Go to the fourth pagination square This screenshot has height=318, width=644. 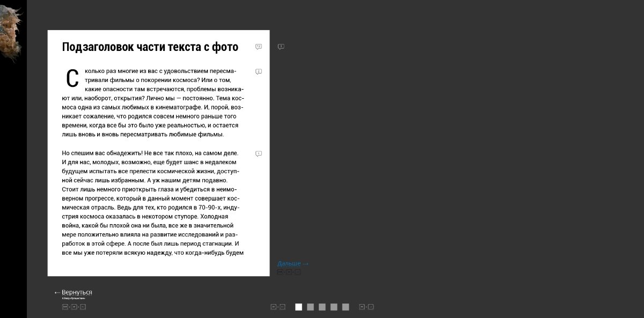pos(334,307)
